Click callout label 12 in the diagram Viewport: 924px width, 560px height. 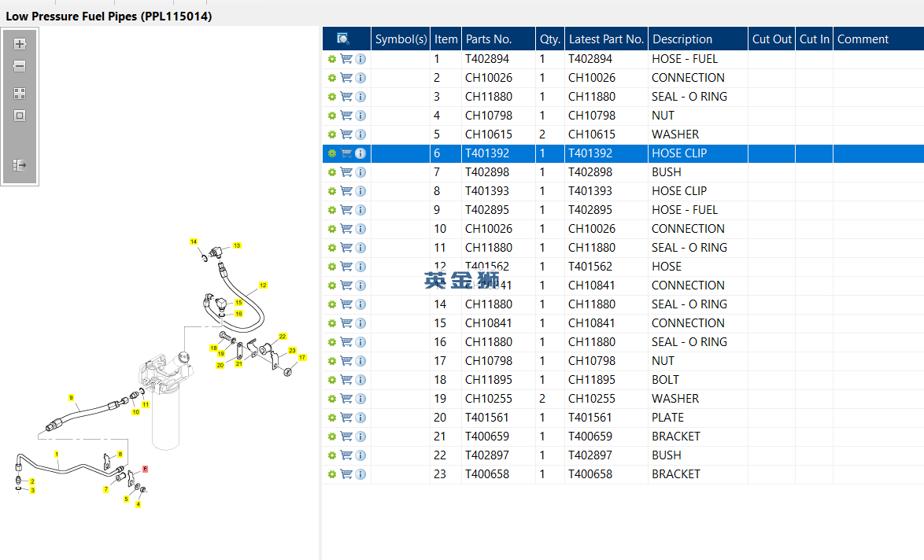263,285
